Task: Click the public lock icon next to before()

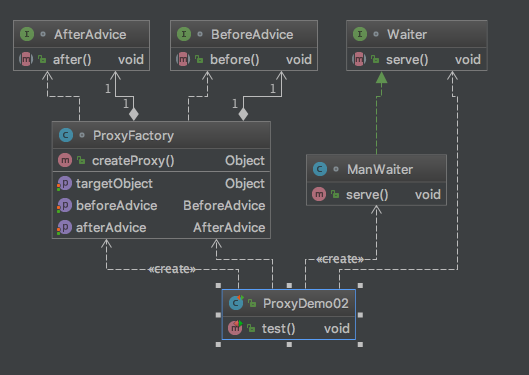Action: (199, 59)
